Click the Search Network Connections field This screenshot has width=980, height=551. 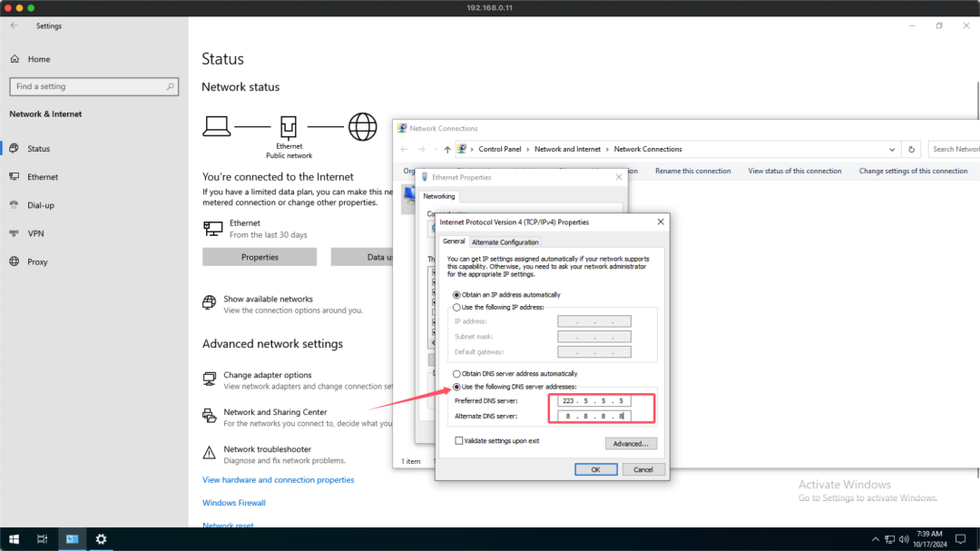954,150
